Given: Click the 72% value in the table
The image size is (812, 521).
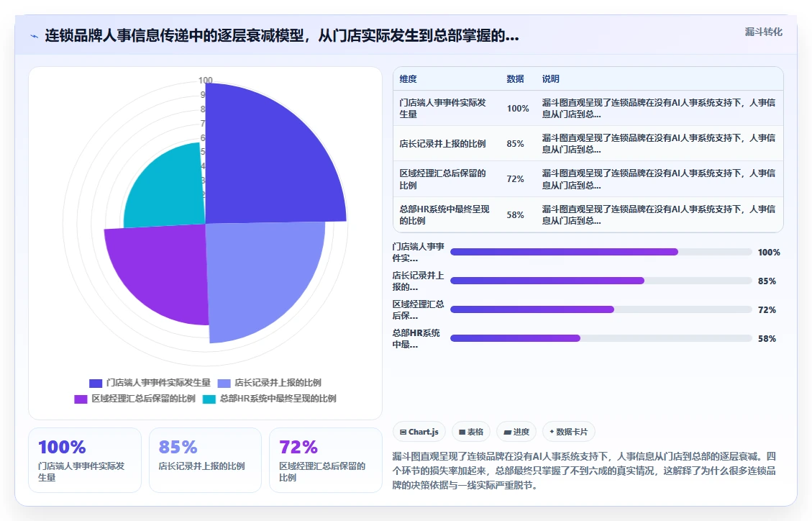Looking at the screenshot, I should [x=515, y=178].
